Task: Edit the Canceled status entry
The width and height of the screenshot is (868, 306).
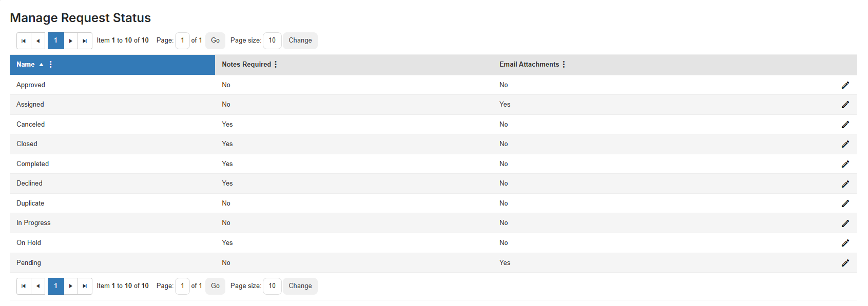Action: [845, 125]
